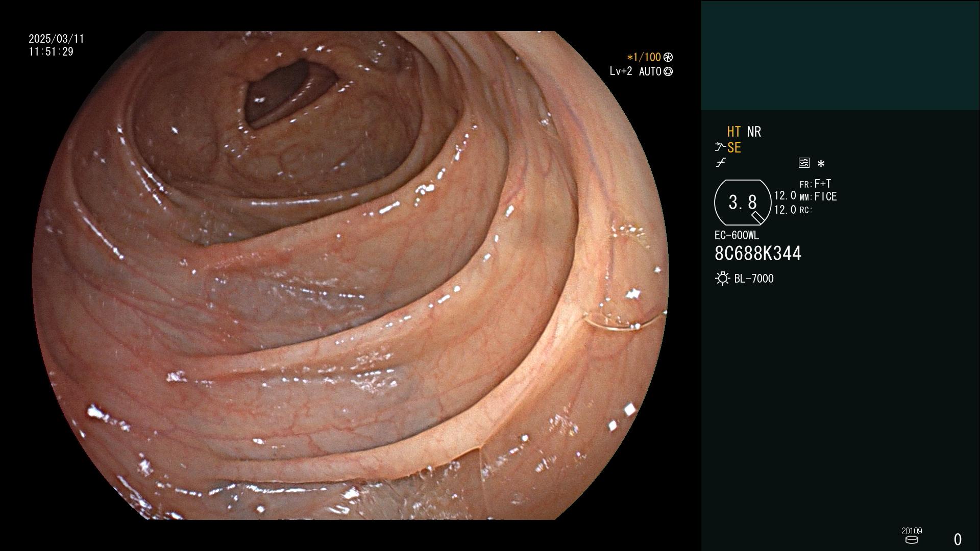
Task: Click the structure enhancement curve icon beside SE
Action: pos(720,147)
